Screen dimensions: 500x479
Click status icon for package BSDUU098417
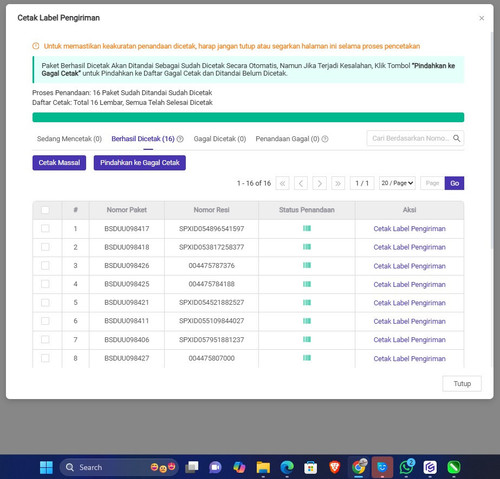pyautogui.click(x=307, y=228)
